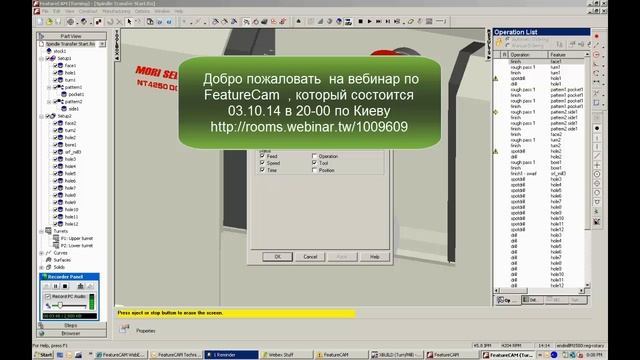640x360 pixels.
Task: Open the Edit menu
Action: pyautogui.click(x=57, y=11)
